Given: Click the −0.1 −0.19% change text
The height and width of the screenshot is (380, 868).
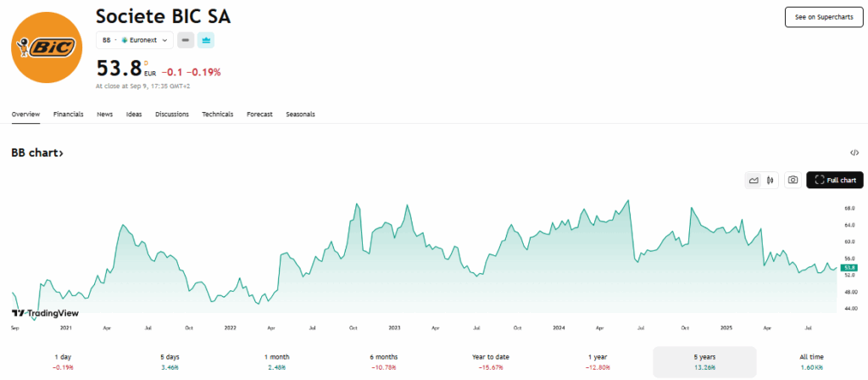Looking at the screenshot, I should pos(191,72).
